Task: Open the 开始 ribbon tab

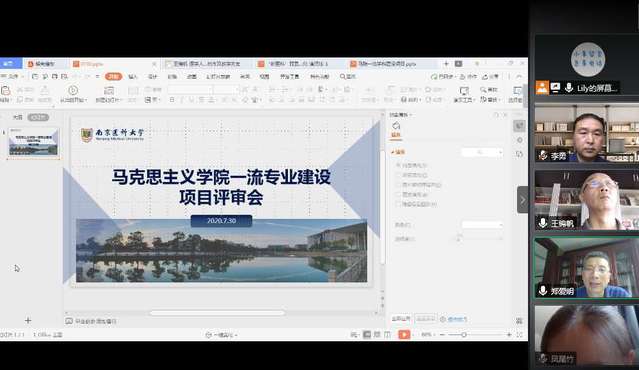Action: (x=113, y=76)
